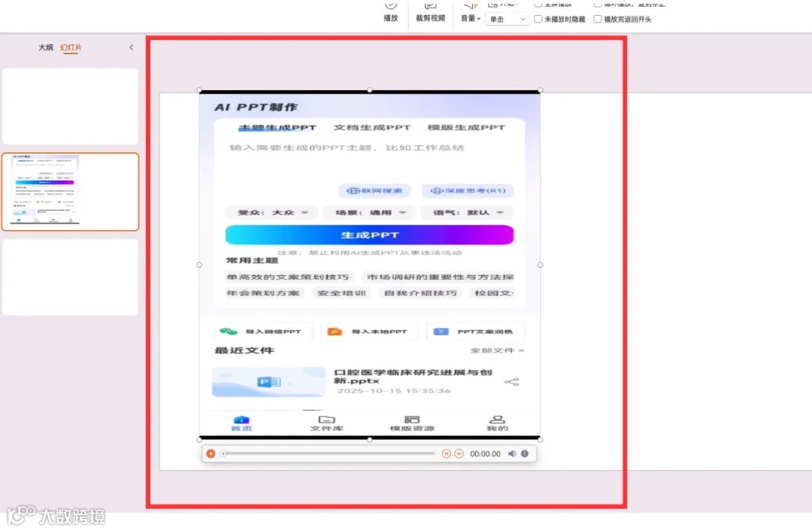812x531 pixels.
Task: Mute the video with the speaker icon
Action: click(x=512, y=454)
